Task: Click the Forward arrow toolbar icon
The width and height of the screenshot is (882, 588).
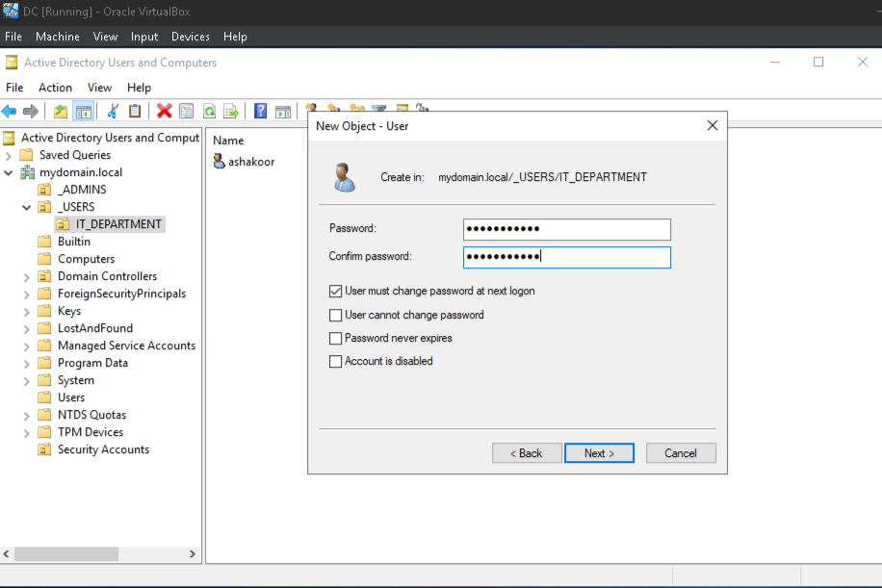Action: click(31, 112)
